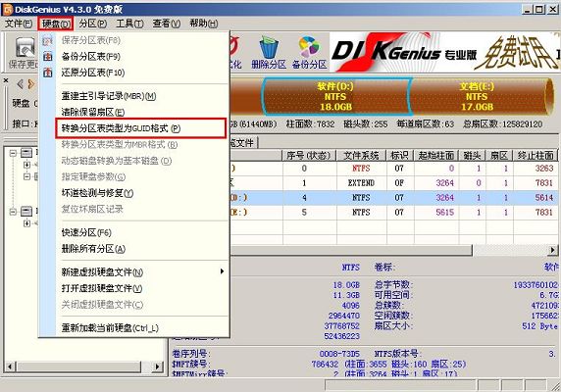Viewport: 561px width, 392px height.
Task: Close the disk info panel with small x
Action: (6, 80)
